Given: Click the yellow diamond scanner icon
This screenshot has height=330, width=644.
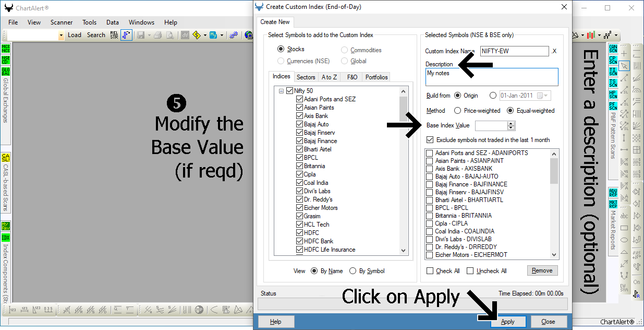Looking at the screenshot, I should coord(197,35).
